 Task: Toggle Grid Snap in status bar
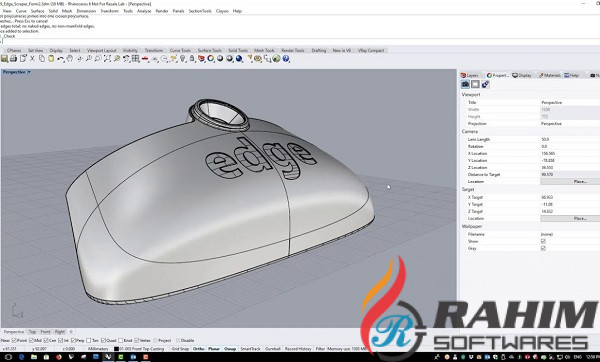click(180, 349)
